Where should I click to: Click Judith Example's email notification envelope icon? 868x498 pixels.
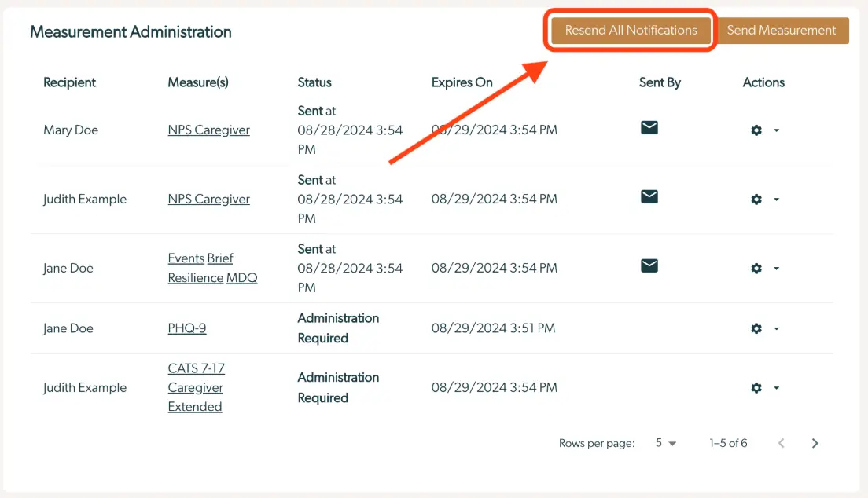(x=649, y=197)
